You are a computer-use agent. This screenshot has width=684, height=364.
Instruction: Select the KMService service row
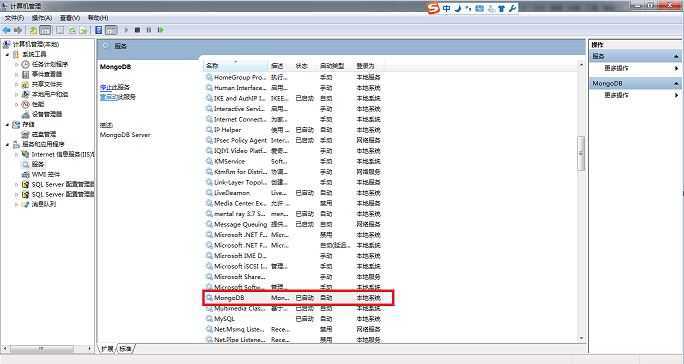(294, 161)
